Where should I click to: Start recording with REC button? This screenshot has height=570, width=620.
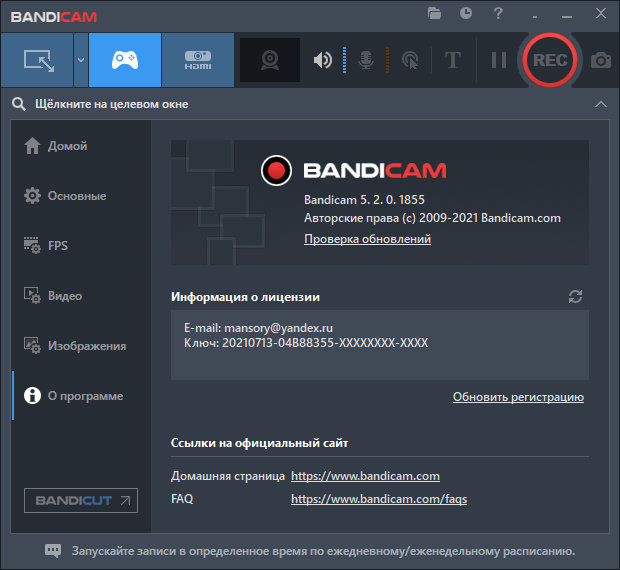[x=549, y=60]
